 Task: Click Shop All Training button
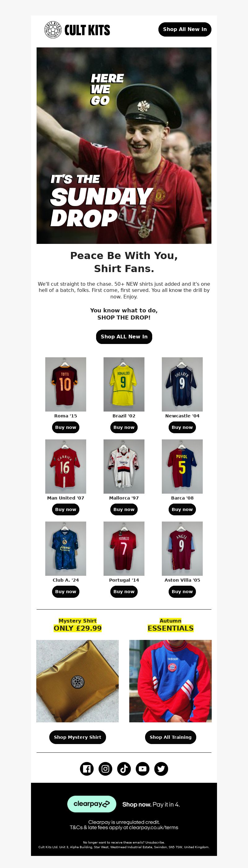click(170, 737)
